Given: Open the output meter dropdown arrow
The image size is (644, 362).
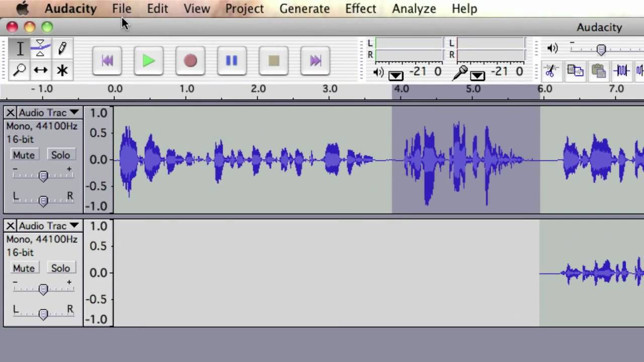Looking at the screenshot, I should [396, 76].
